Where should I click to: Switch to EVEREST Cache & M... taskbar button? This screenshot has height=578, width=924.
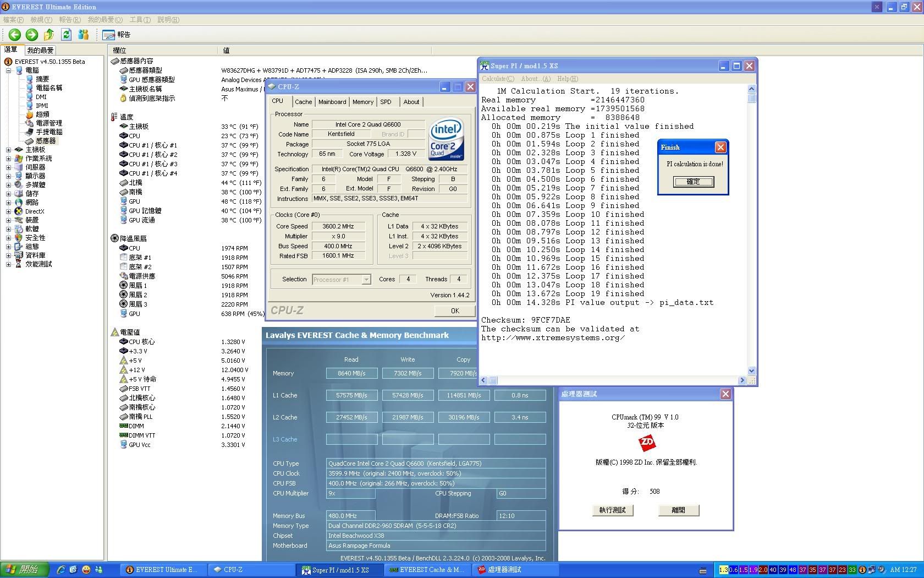tap(427, 570)
